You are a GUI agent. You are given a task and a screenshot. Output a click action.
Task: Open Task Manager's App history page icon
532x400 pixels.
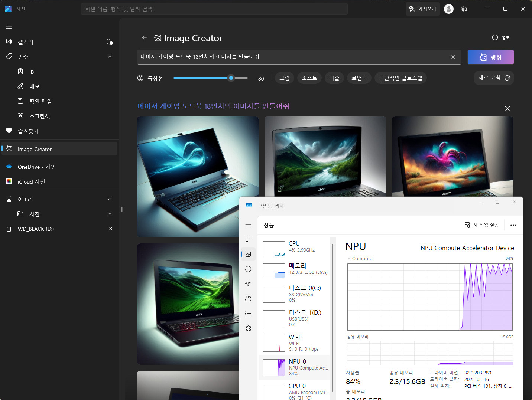pyautogui.click(x=248, y=269)
